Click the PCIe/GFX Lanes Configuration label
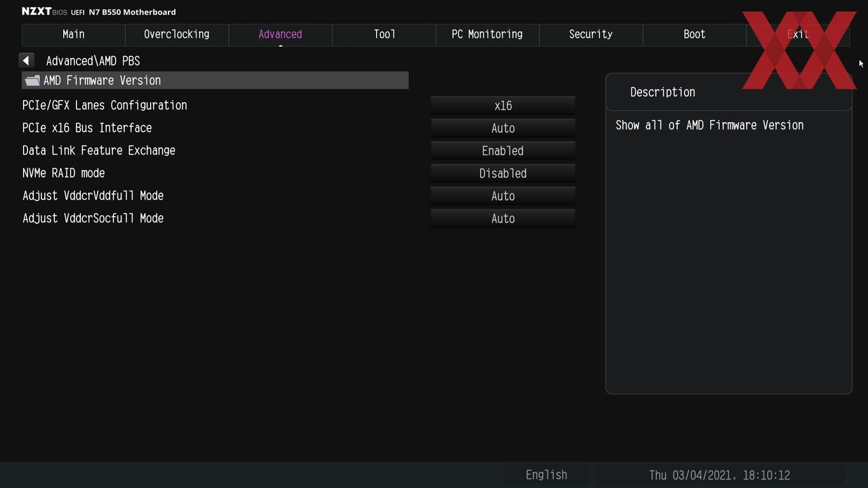The image size is (868, 488). pyautogui.click(x=105, y=105)
